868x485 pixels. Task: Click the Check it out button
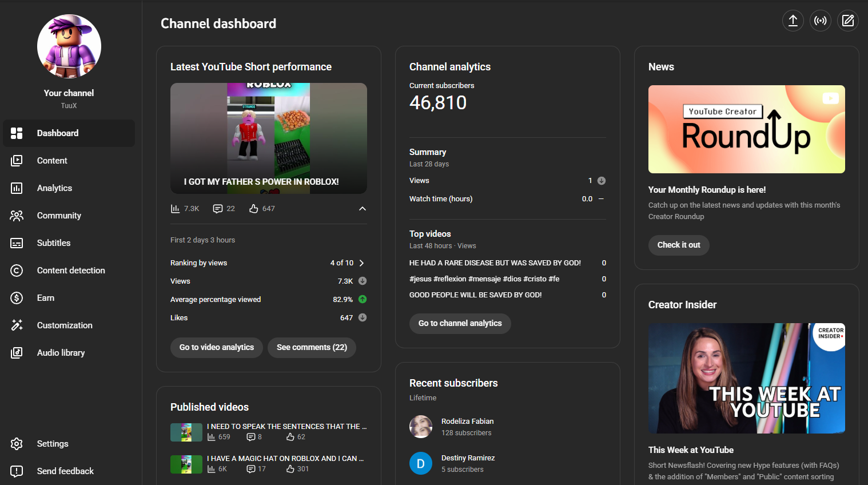tap(679, 245)
